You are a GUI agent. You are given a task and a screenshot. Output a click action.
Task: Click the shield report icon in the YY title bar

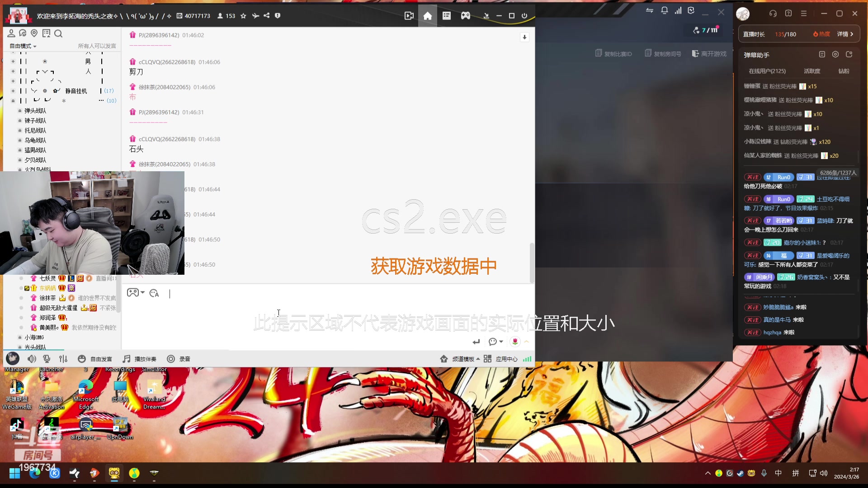[278, 16]
